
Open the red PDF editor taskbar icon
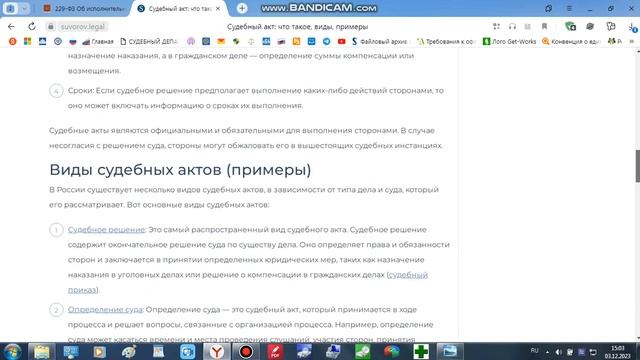[275, 351]
